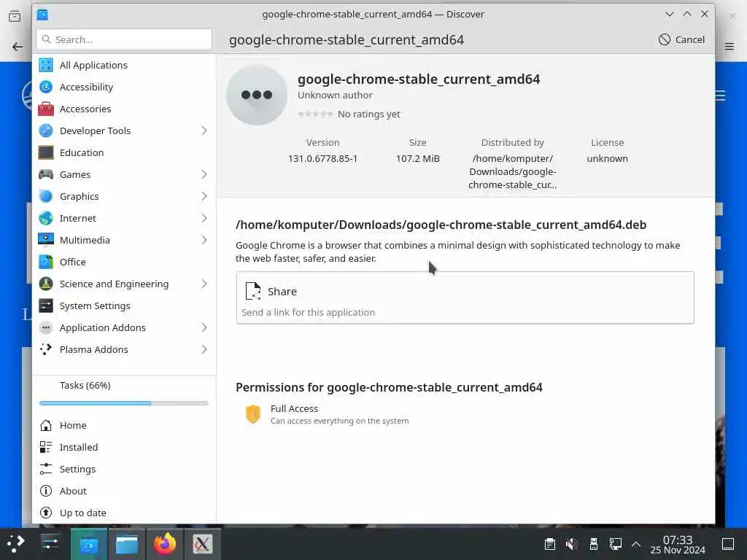Open the hamburger menu behind Discover window
747x560 pixels.
729,46
